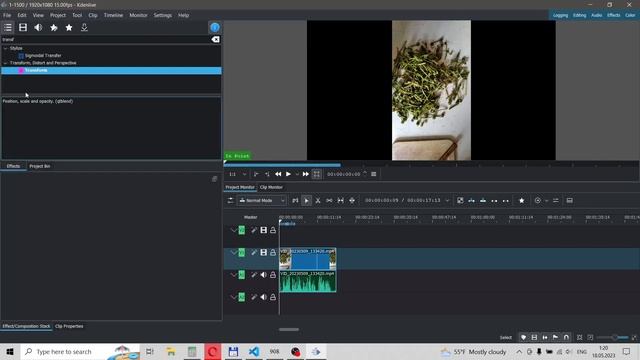Open the timeline timecode format dropdown

tap(447, 200)
